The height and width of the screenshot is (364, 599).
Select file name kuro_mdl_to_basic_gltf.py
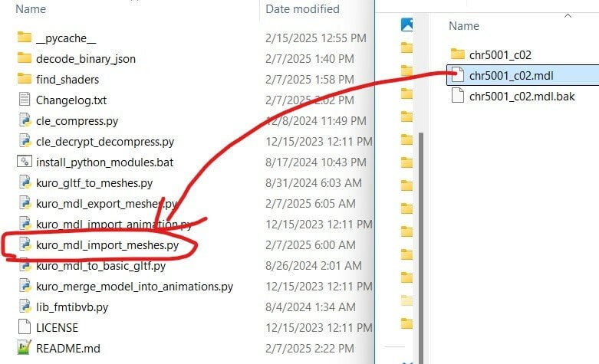click(x=100, y=266)
